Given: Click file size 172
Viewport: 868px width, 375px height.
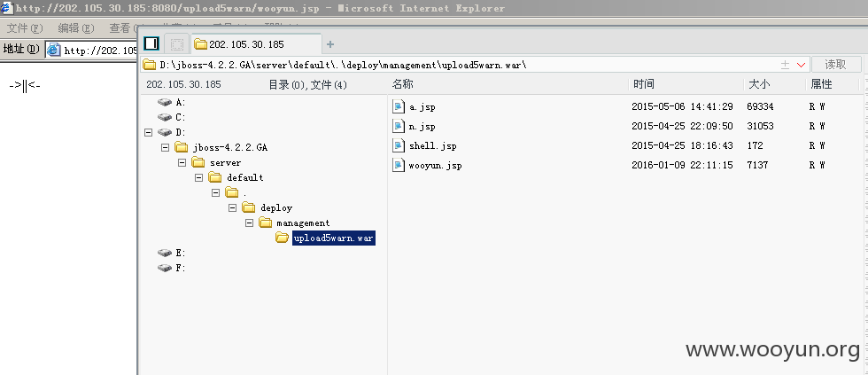Looking at the screenshot, I should tap(755, 145).
